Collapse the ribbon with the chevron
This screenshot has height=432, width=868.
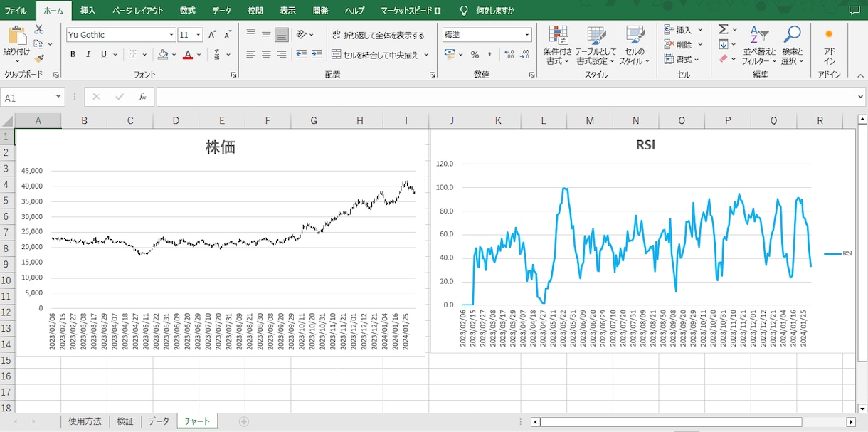(x=859, y=75)
